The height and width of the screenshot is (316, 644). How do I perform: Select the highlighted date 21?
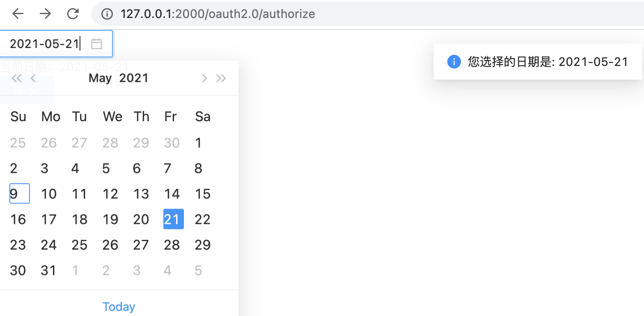(x=173, y=219)
